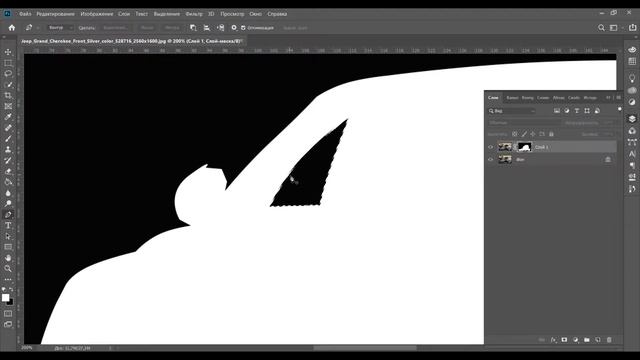The height and width of the screenshot is (360, 640).
Task: Toggle adjustment layer filter
Action: coord(567,111)
